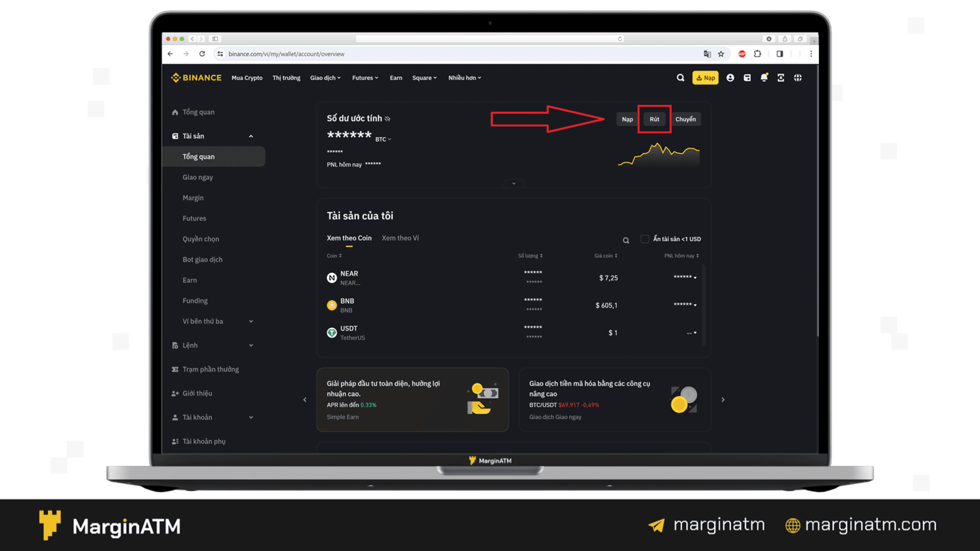Expand Ví bên thứ ba submenu

251,321
